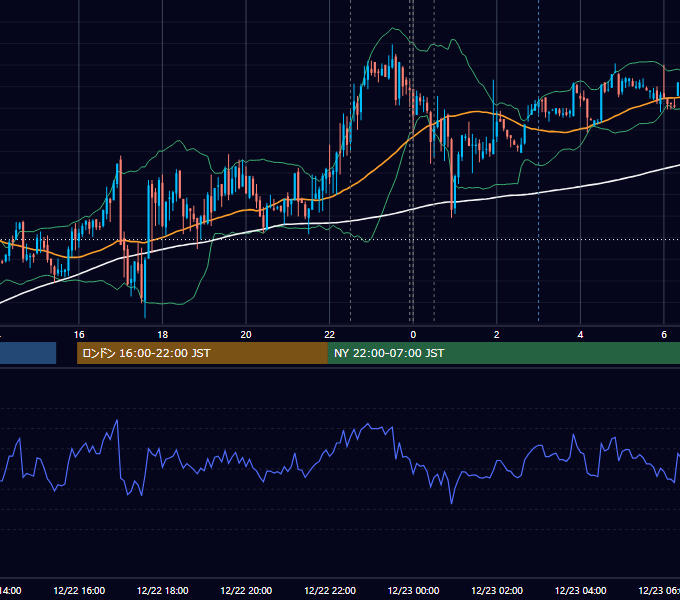The image size is (680, 600).
Task: Click the hour label 0 on the time axis
Action: [413, 335]
